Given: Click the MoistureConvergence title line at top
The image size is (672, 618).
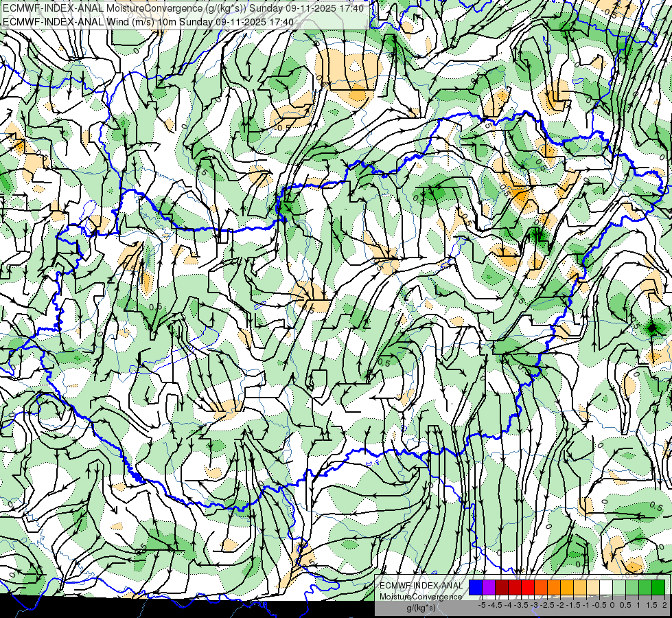Looking at the screenshot, I should (x=183, y=8).
